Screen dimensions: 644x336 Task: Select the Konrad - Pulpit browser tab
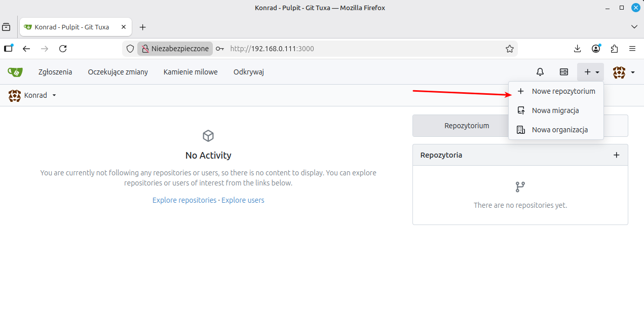point(75,27)
